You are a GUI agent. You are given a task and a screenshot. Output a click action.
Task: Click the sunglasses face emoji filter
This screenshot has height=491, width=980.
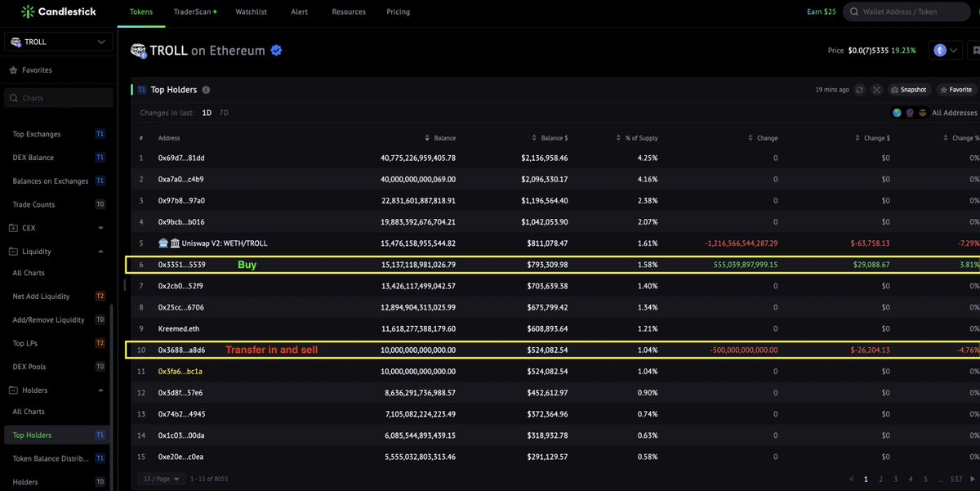[x=923, y=113]
